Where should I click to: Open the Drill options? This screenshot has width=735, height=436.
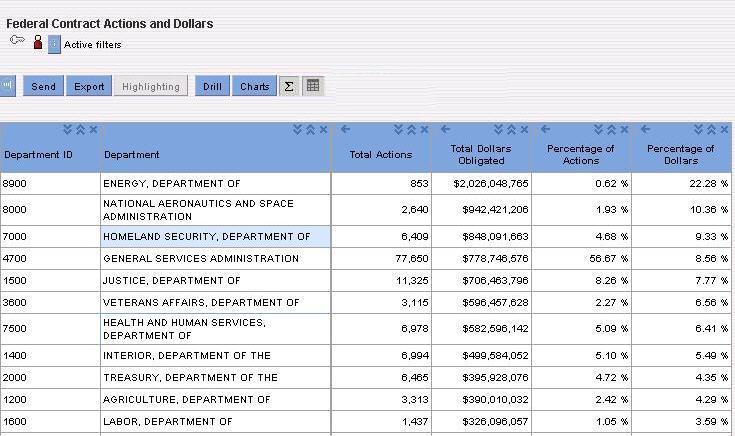click(212, 86)
